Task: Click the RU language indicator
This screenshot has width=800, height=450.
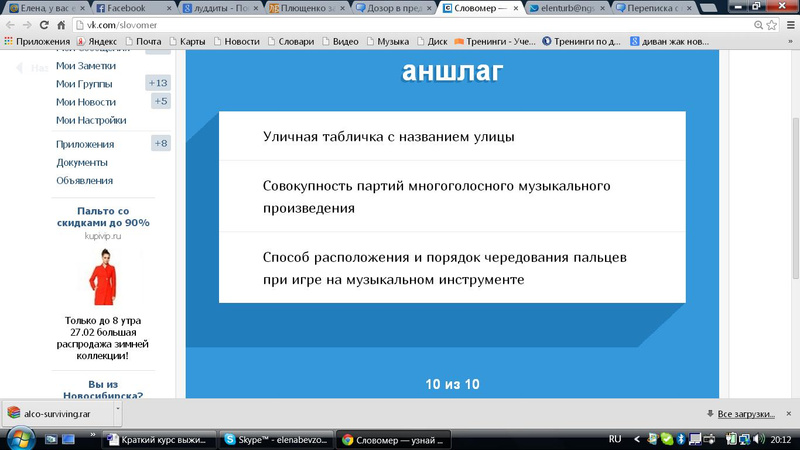Action: (615, 439)
